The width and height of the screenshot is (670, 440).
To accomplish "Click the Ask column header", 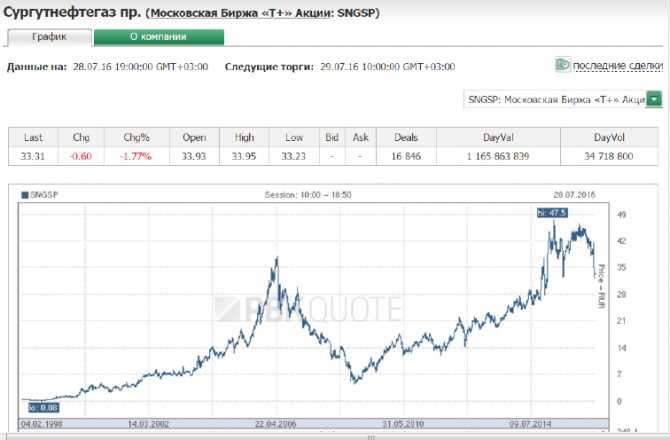I will (x=361, y=138).
